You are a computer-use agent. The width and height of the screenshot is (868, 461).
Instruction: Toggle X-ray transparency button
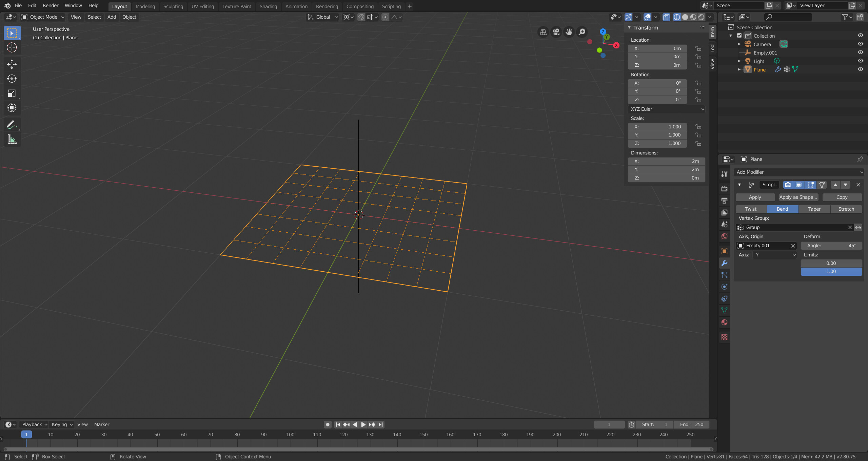(666, 17)
